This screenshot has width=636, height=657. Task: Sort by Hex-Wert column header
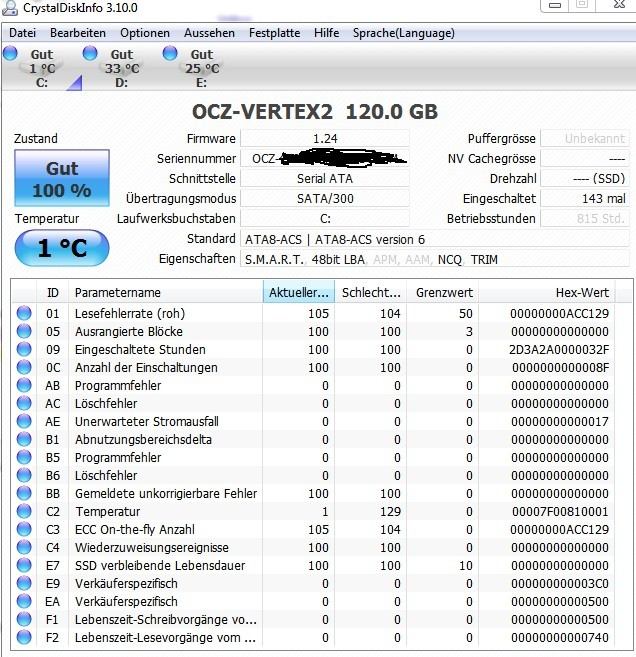pyautogui.click(x=547, y=292)
